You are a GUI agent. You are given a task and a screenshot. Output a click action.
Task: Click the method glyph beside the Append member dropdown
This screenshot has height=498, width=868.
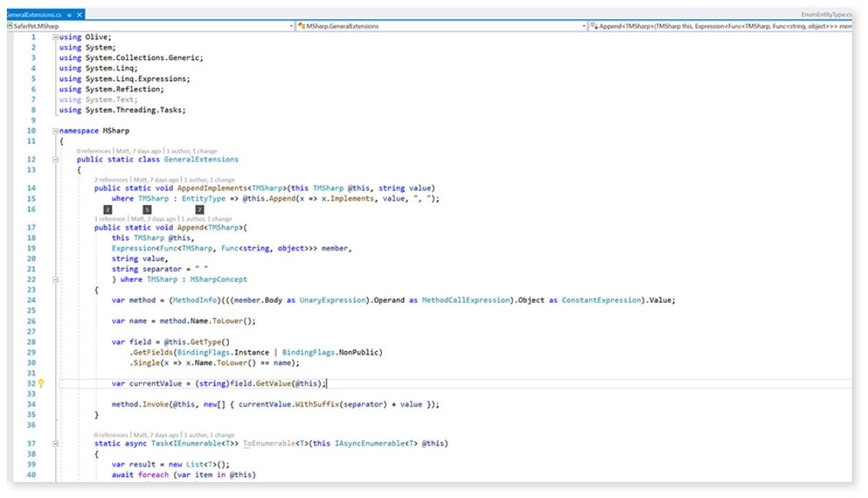[595, 25]
